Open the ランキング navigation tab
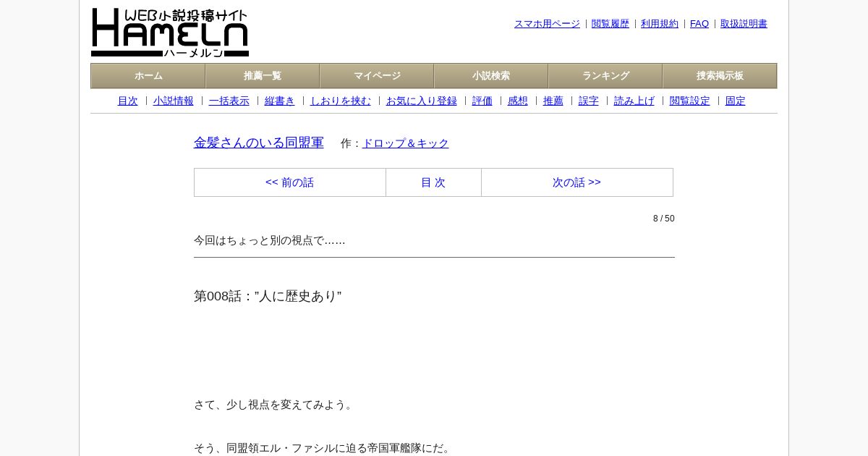868x456 pixels. click(x=605, y=76)
